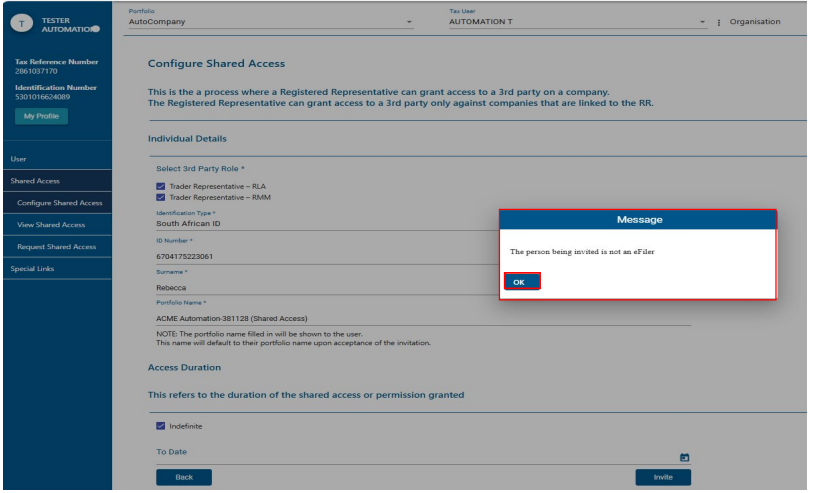Image resolution: width=813 pixels, height=493 pixels.
Task: Click the ID Number input field
Action: point(320,256)
